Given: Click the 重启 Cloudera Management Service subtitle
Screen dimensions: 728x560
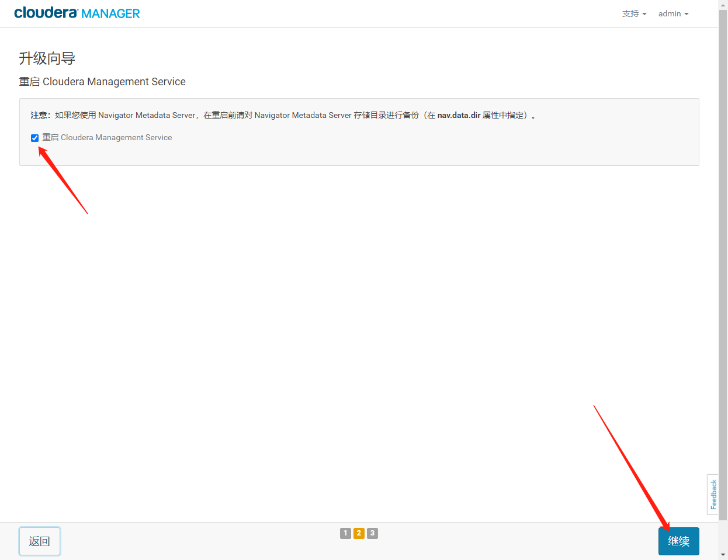Looking at the screenshot, I should coord(102,82).
